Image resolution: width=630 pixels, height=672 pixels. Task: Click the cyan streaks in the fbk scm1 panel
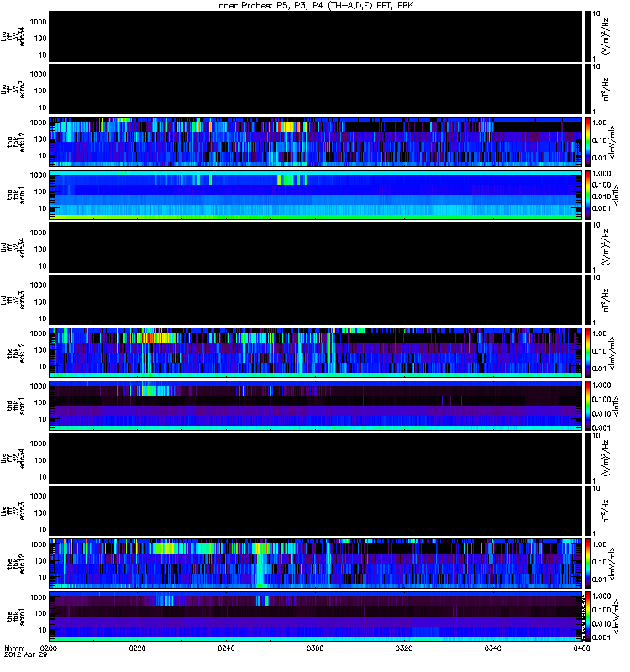coord(166,601)
